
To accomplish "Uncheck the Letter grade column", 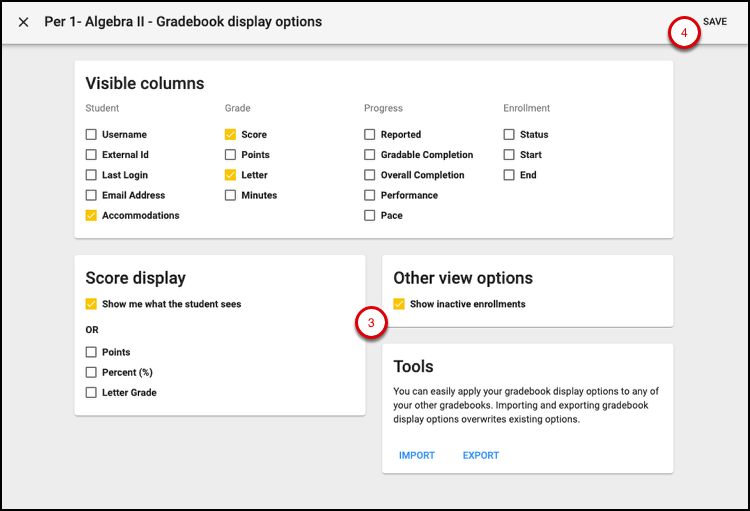I will 230,175.
